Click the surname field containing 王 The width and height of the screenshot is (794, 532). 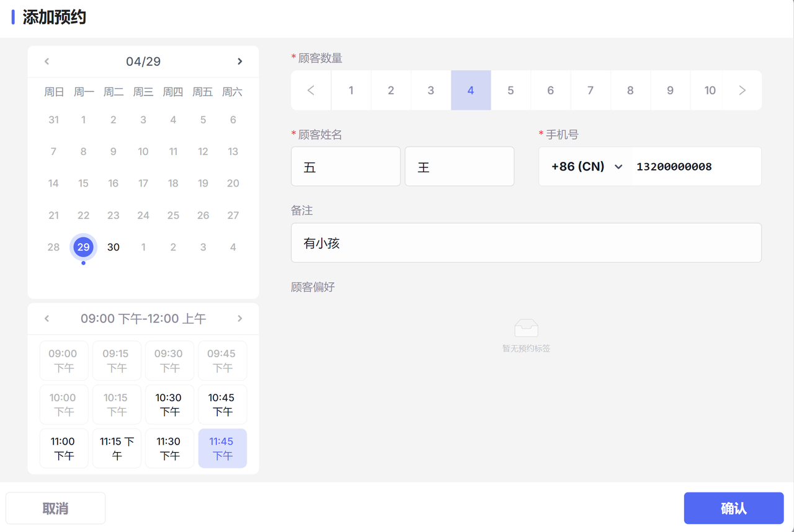(460, 167)
